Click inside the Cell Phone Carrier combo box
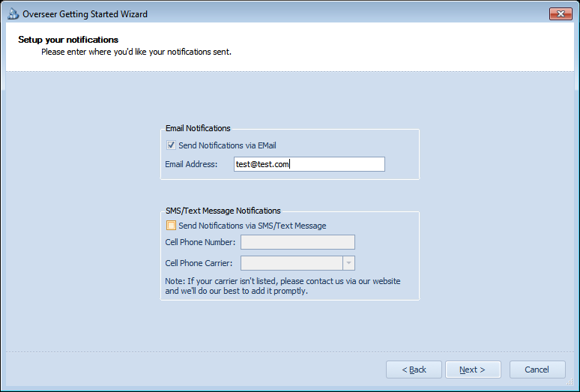Screen dimensions: 580x392 (297, 263)
